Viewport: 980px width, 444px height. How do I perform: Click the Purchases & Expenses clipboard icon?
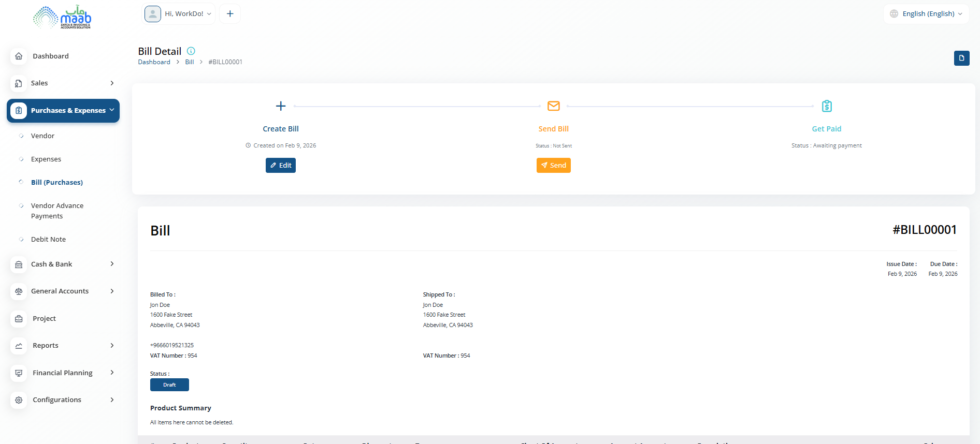click(19, 111)
